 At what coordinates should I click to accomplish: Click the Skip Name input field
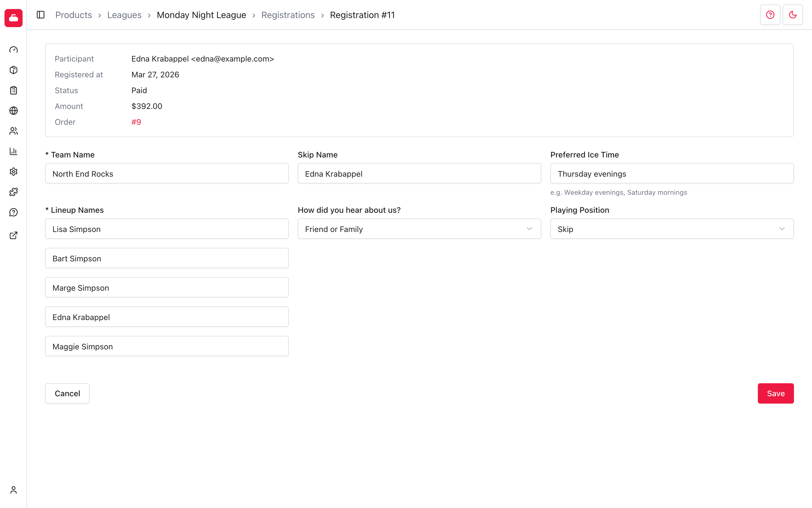click(419, 173)
